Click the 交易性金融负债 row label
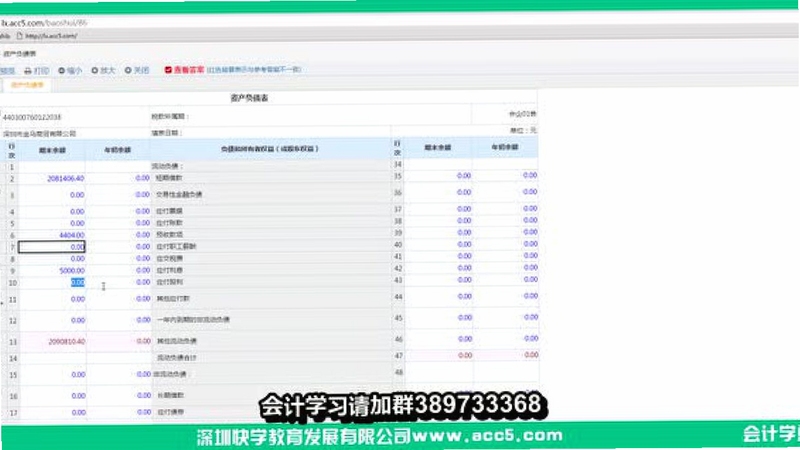Image resolution: width=800 pixels, height=450 pixels. (x=179, y=194)
